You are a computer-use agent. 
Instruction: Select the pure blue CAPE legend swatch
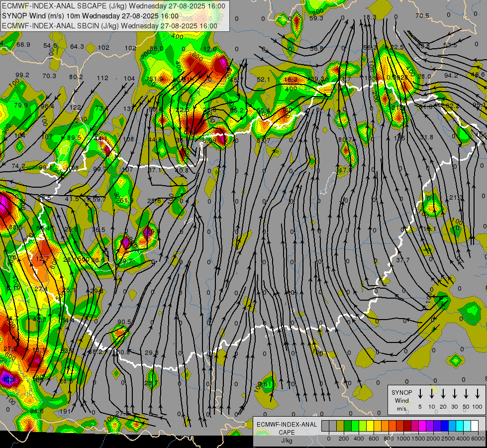click(x=444, y=426)
